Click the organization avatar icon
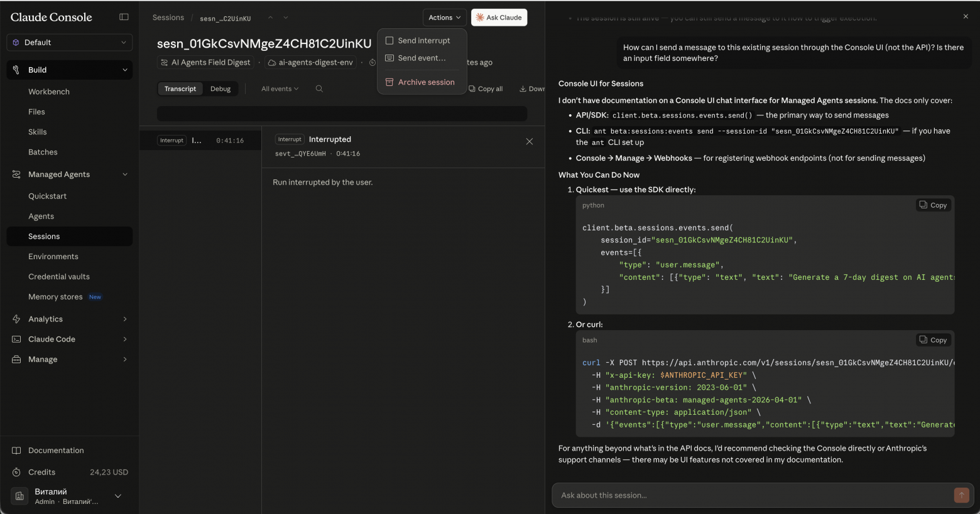 pos(19,496)
